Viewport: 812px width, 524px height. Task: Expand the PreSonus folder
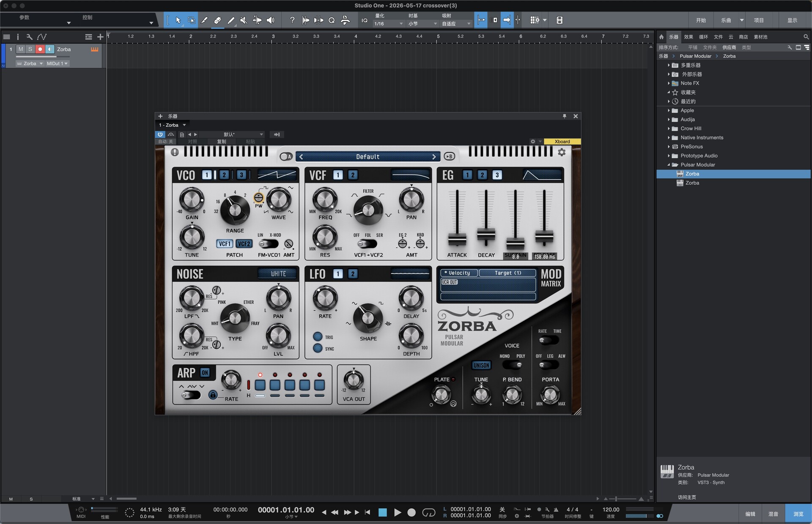669,147
